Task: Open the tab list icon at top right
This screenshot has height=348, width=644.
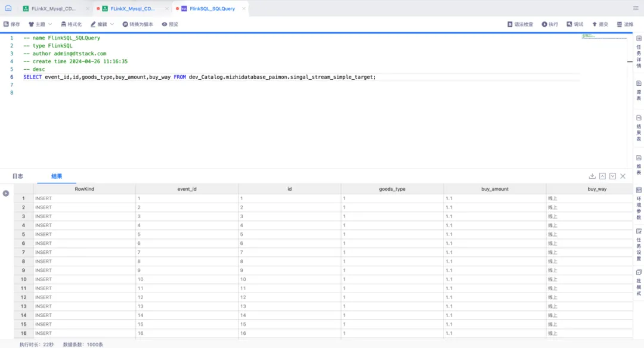Action: click(635, 8)
